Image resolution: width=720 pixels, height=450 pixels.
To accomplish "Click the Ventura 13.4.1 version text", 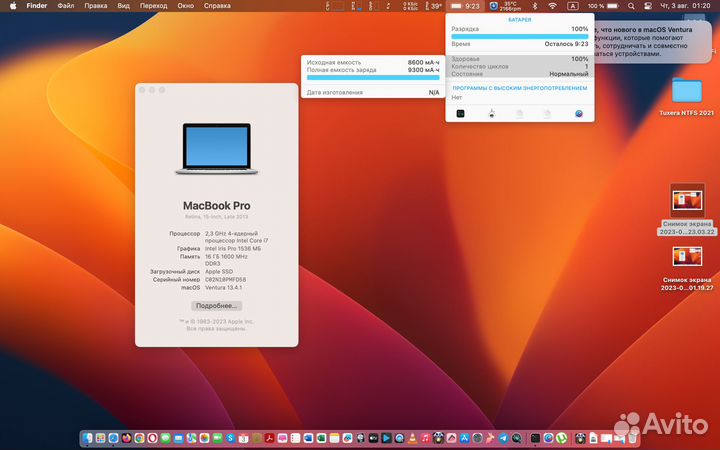I will click(x=223, y=287).
